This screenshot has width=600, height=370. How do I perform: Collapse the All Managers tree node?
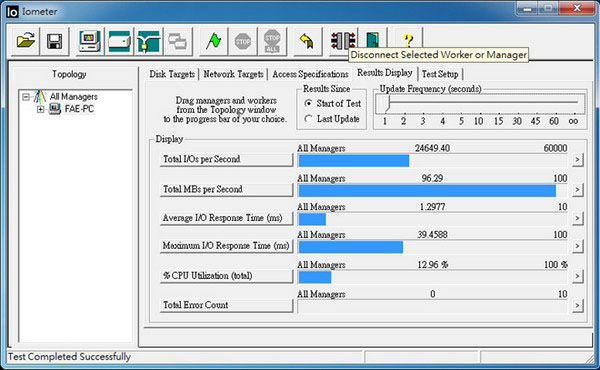click(x=26, y=97)
